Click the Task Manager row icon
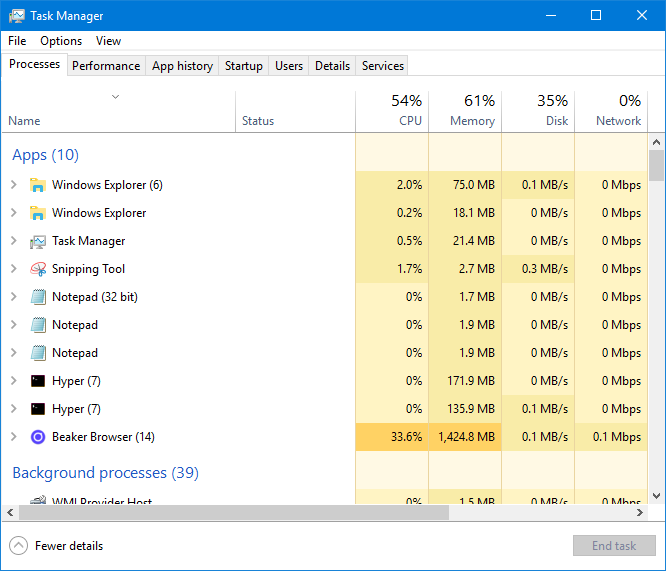Screen dimensions: 666x571 pos(38,241)
